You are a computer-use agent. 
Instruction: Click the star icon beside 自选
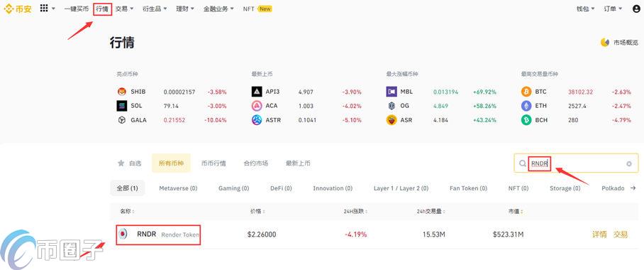pos(121,163)
